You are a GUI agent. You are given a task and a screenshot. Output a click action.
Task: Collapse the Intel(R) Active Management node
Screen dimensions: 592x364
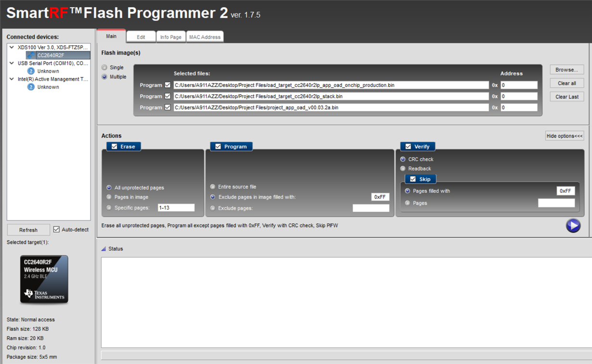point(12,79)
